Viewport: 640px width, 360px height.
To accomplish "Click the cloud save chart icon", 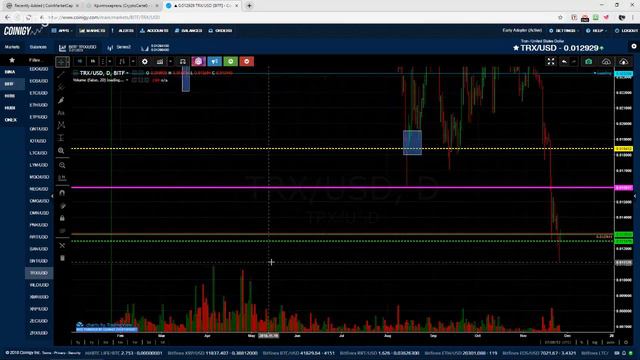I will [x=624, y=62].
